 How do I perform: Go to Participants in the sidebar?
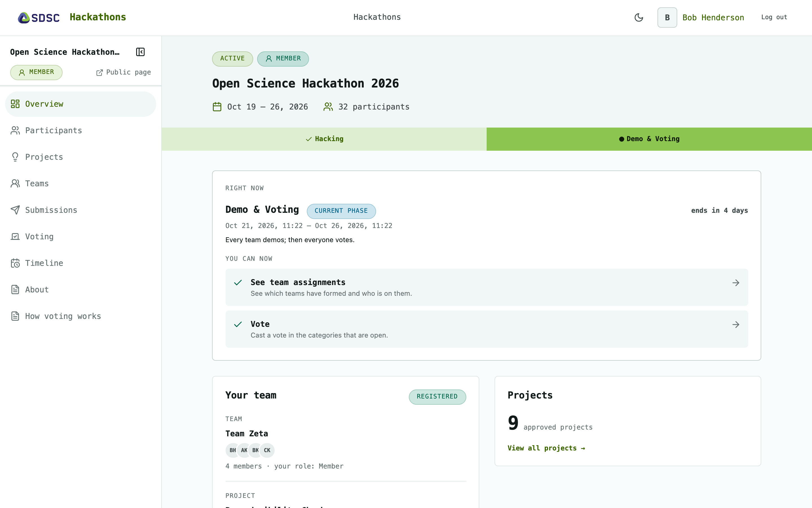pyautogui.click(x=81, y=131)
